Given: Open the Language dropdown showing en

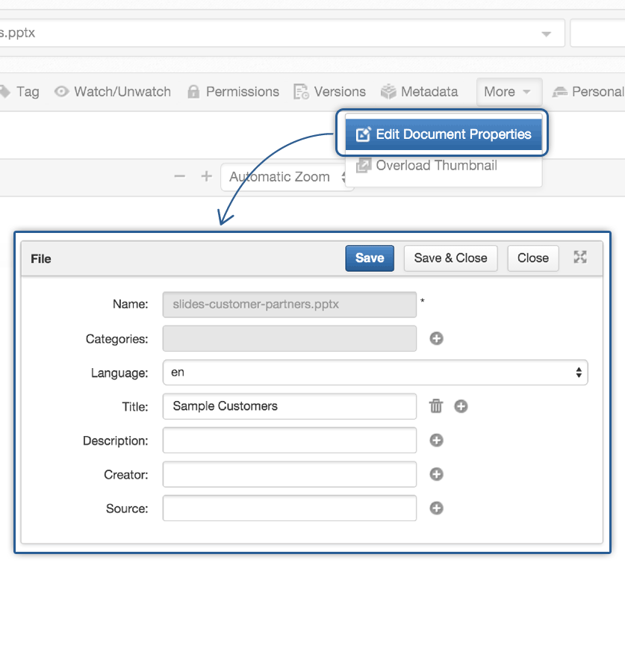Looking at the screenshot, I should [375, 373].
